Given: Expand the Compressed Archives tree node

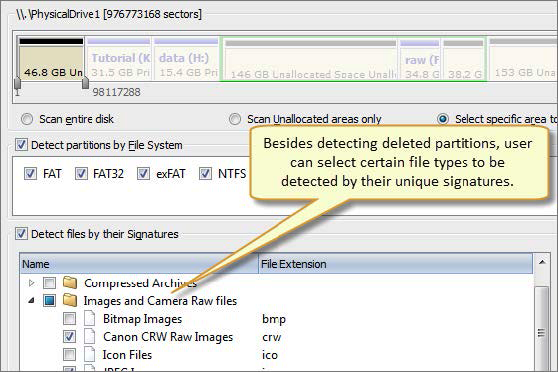Looking at the screenshot, I should coord(31,283).
